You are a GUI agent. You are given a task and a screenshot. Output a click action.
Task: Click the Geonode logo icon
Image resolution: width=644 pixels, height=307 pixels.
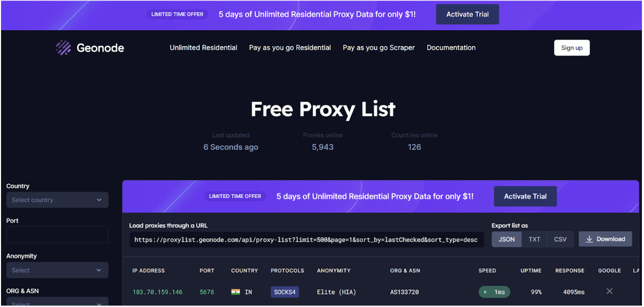point(63,48)
